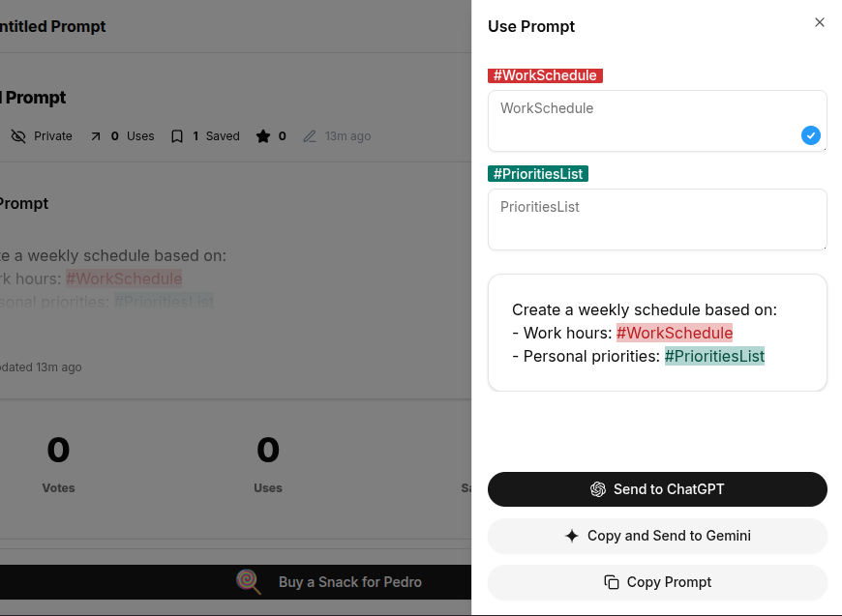Click the green #PrioritiesList variable label

pos(538,174)
